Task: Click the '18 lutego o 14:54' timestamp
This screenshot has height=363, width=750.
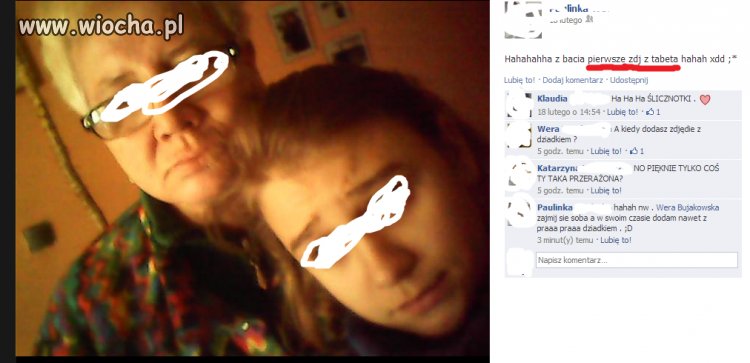Action: point(568,112)
